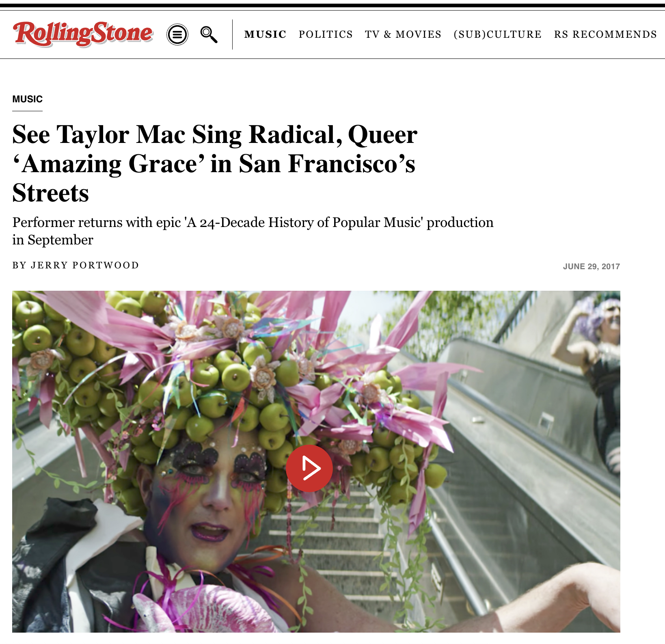
Task: Play the Taylor Mac video
Action: [309, 468]
